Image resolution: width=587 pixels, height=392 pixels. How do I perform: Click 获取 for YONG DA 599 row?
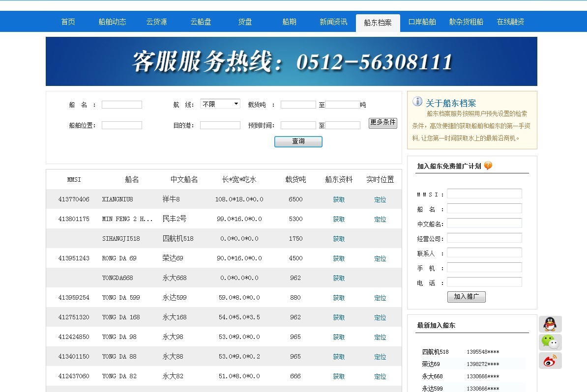339,298
